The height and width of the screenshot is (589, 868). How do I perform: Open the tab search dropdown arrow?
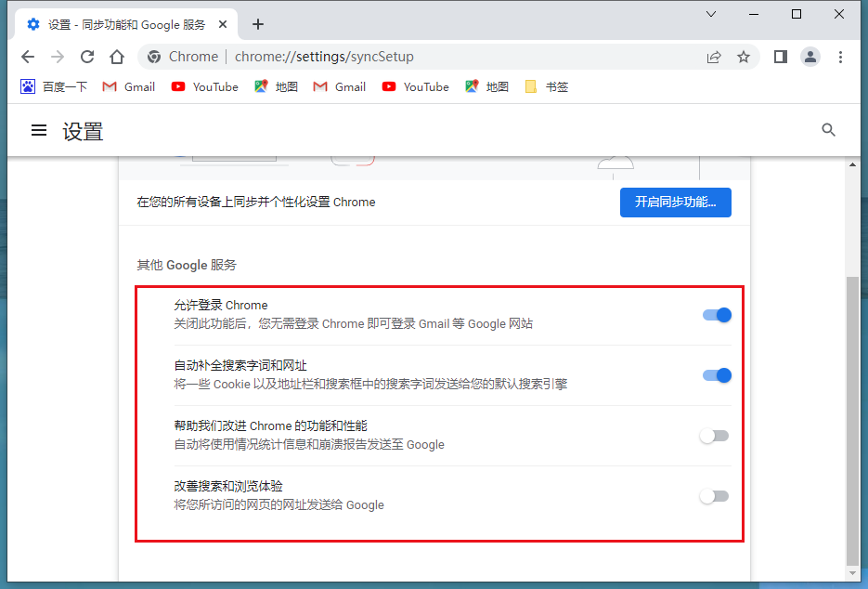[x=711, y=14]
